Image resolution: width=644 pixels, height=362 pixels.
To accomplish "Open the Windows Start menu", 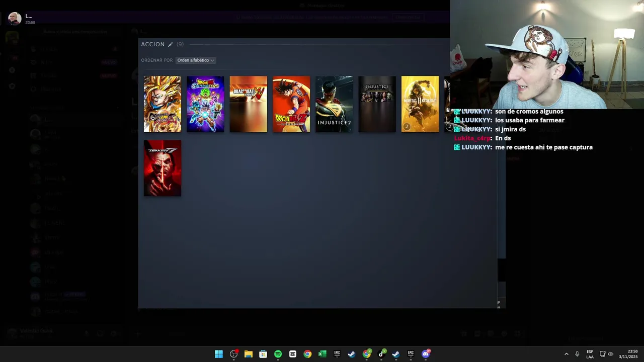I will [x=219, y=354].
